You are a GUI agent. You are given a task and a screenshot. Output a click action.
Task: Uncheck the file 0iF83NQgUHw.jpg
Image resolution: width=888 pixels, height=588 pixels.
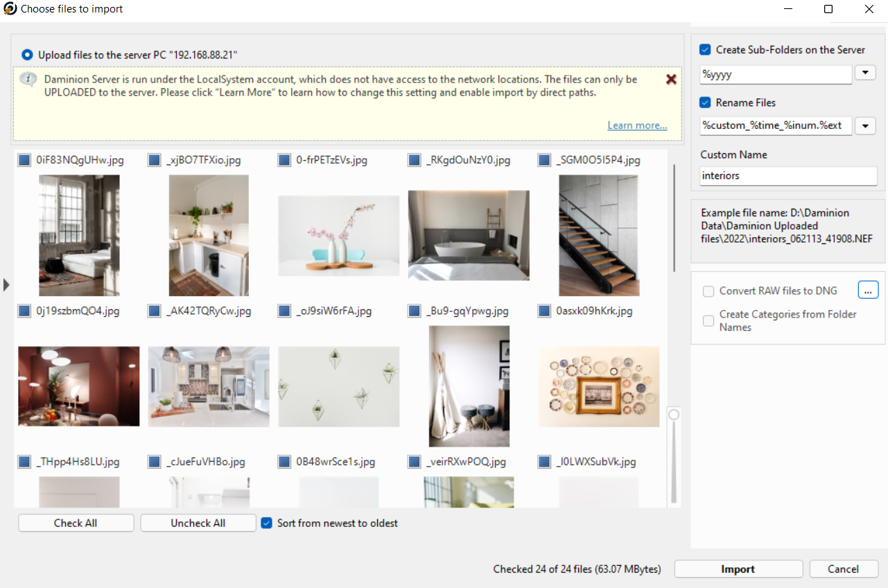tap(24, 160)
